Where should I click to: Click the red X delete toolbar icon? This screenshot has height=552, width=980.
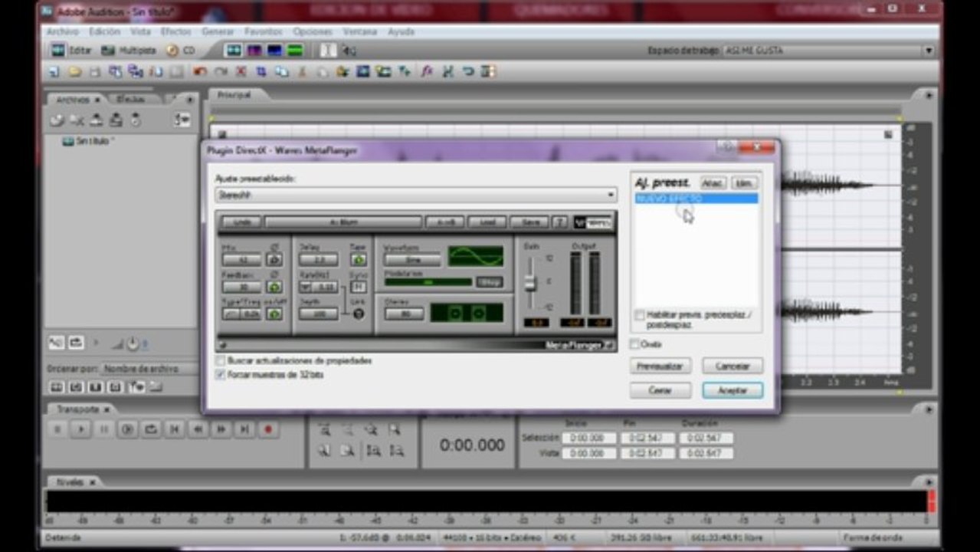click(x=241, y=71)
